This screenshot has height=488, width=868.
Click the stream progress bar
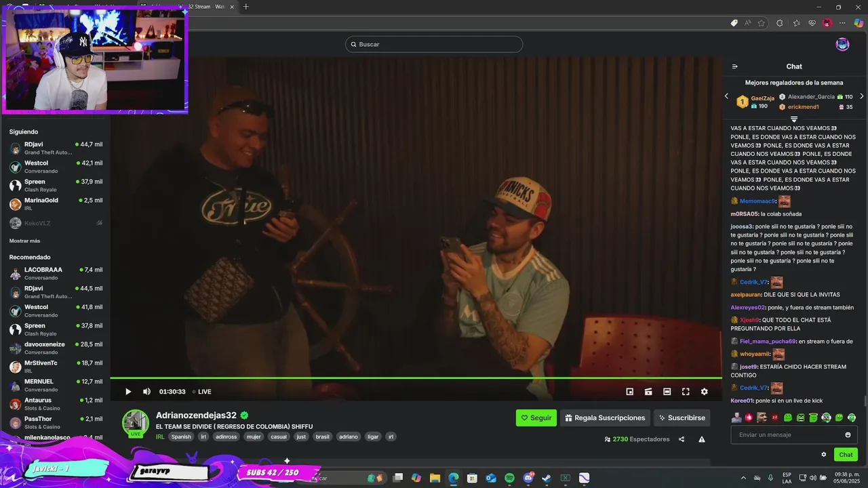[x=416, y=378]
